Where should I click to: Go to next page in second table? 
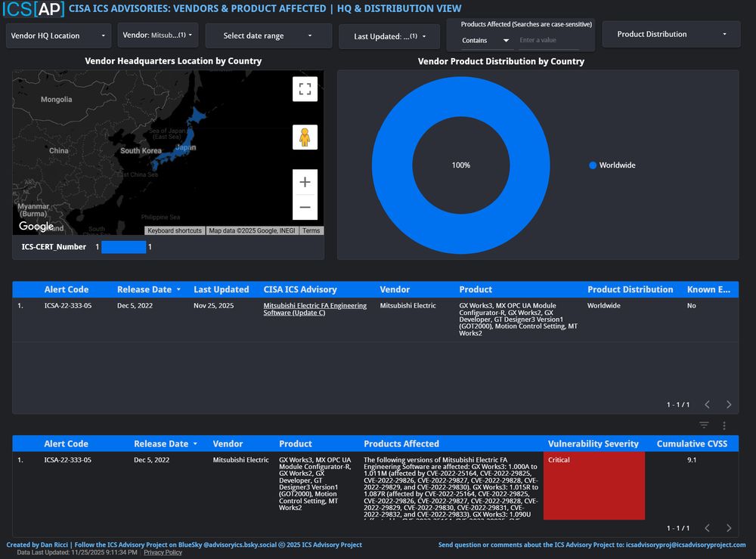729,528
